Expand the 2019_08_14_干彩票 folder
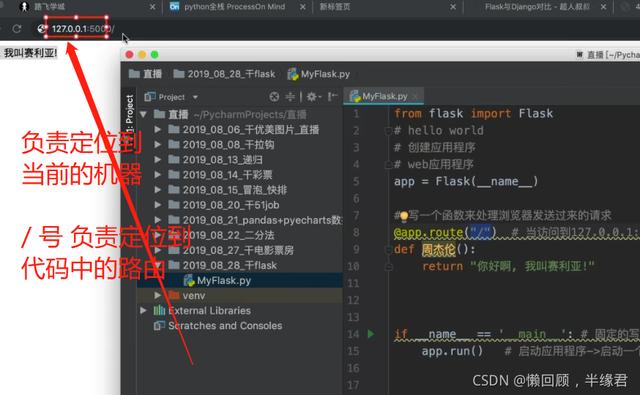Viewport: 640px width, 395px height. (x=158, y=175)
